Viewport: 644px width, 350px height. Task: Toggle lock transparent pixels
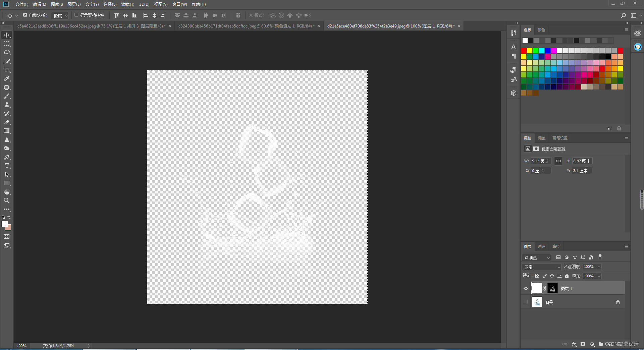(537, 276)
